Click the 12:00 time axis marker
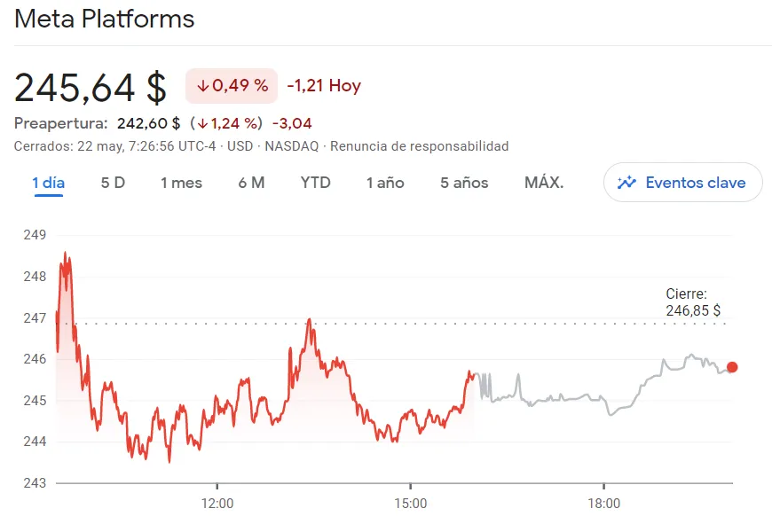 [217, 504]
